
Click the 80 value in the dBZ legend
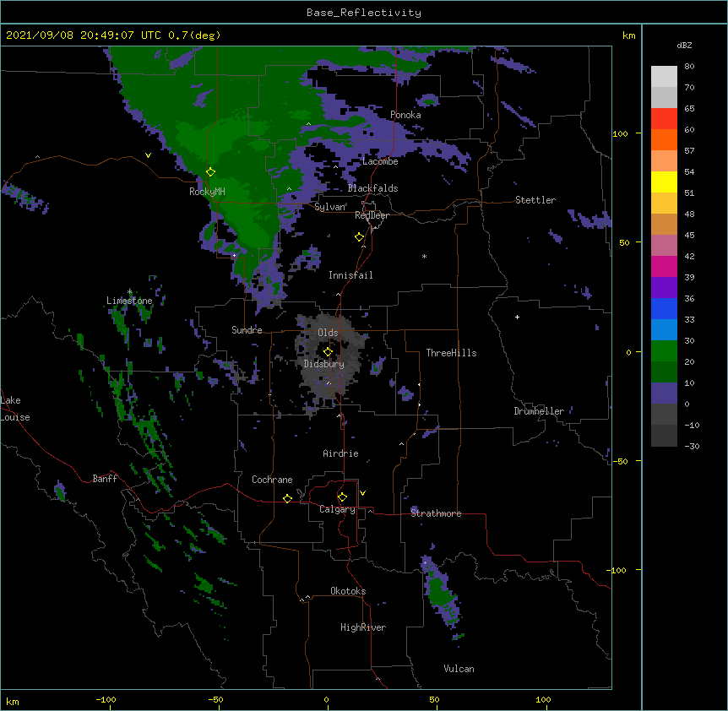[689, 67]
